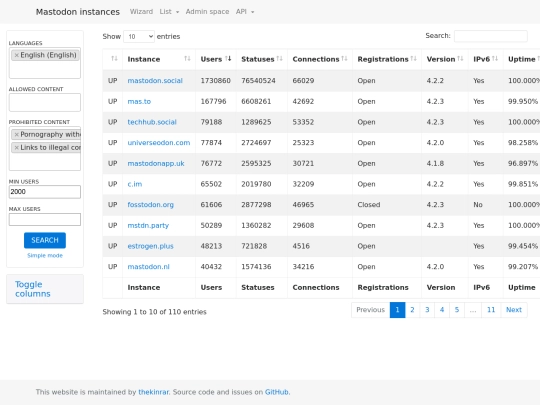Viewport: 540px width, 405px height.
Task: Jump to page 11 of results
Action: [491, 310]
